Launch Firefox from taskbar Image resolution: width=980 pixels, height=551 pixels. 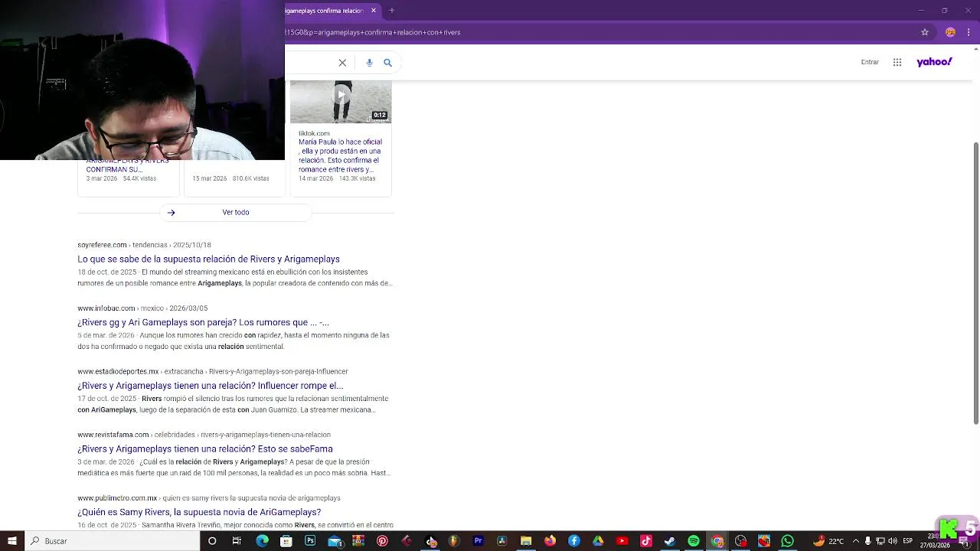[550, 541]
